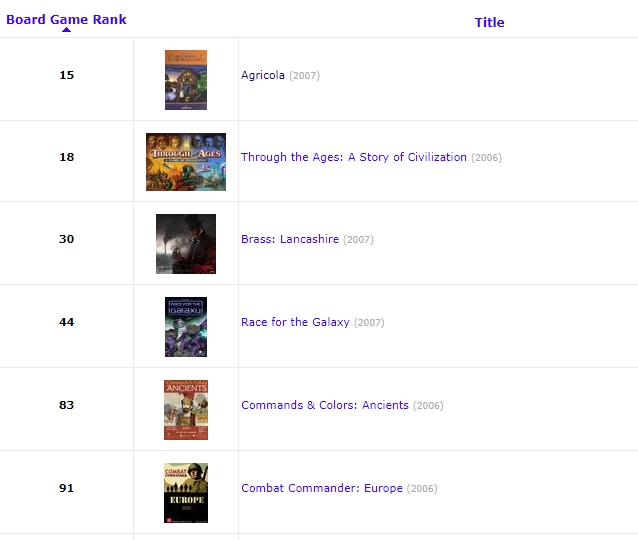Viewport: 638px width, 540px height.
Task: Select rank number 15
Action: coord(67,75)
